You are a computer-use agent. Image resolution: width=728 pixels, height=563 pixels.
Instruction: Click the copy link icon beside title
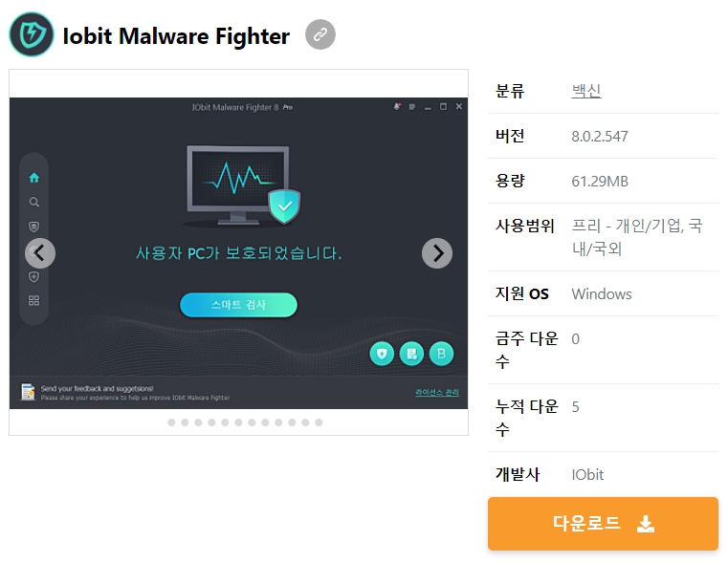[320, 34]
